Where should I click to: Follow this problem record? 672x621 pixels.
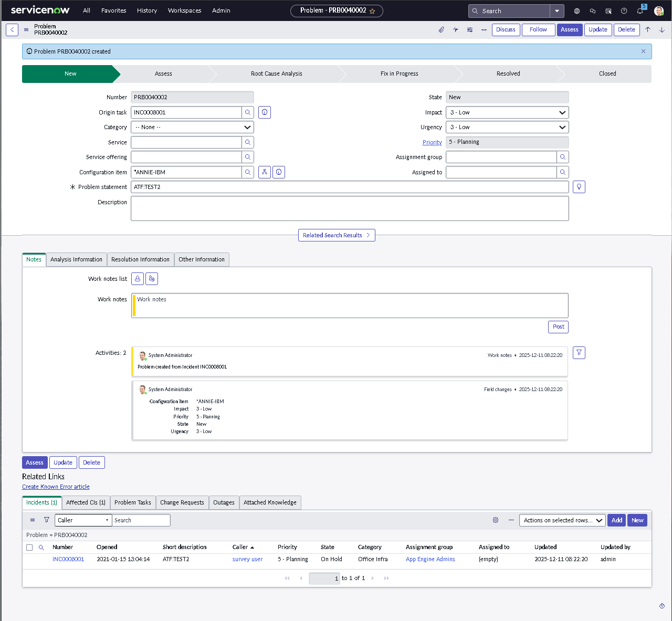tap(538, 30)
